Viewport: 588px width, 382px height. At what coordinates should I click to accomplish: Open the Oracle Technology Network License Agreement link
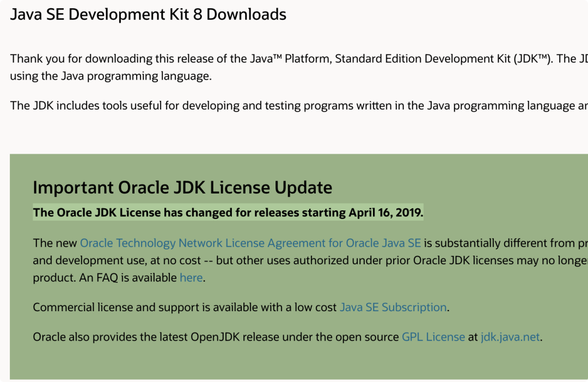click(x=250, y=243)
